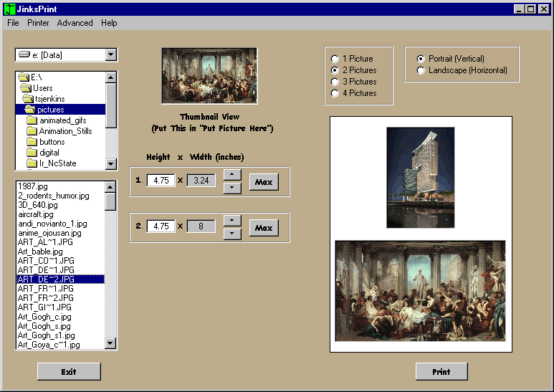Click folder list scroll down arrow

tap(111, 164)
